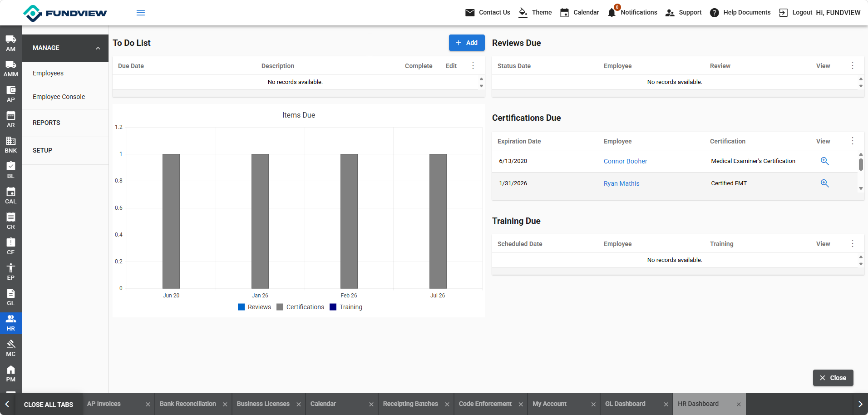The height and width of the screenshot is (415, 868).
Task: Close the Calendar tab
Action: (x=371, y=404)
